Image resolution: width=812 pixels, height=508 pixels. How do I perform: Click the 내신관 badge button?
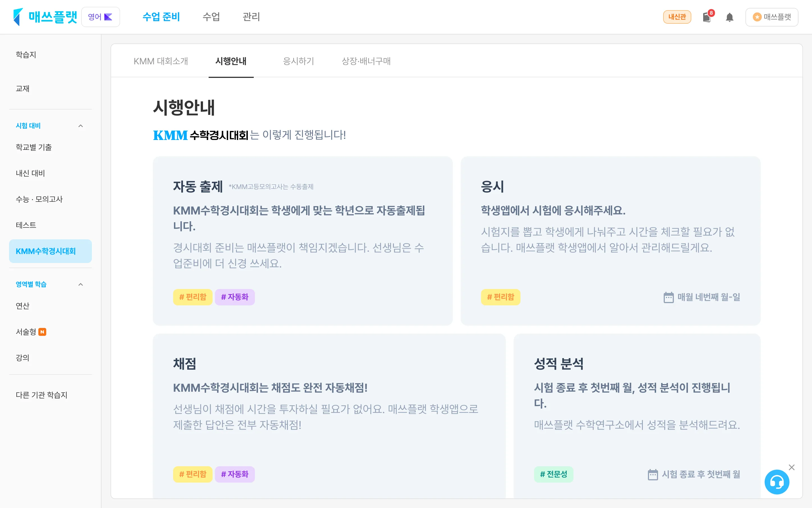click(x=677, y=17)
